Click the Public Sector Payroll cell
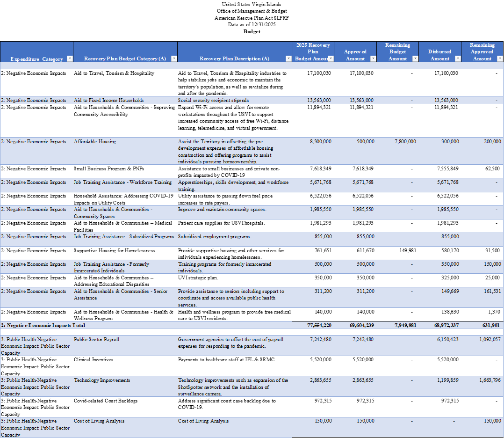The width and height of the screenshot is (504, 438). (x=96, y=339)
